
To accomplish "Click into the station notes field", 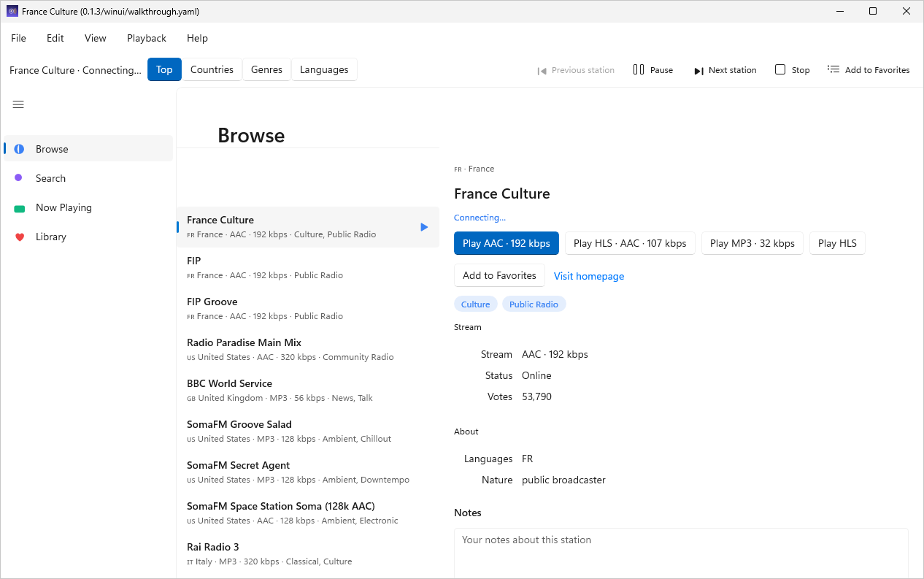I will click(x=681, y=553).
